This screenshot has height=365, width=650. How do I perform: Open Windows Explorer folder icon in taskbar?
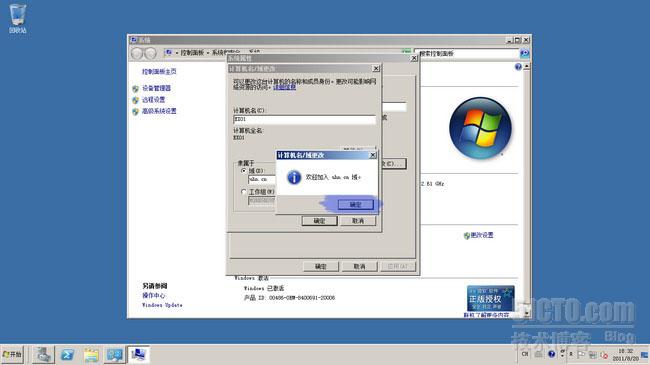[x=91, y=355]
